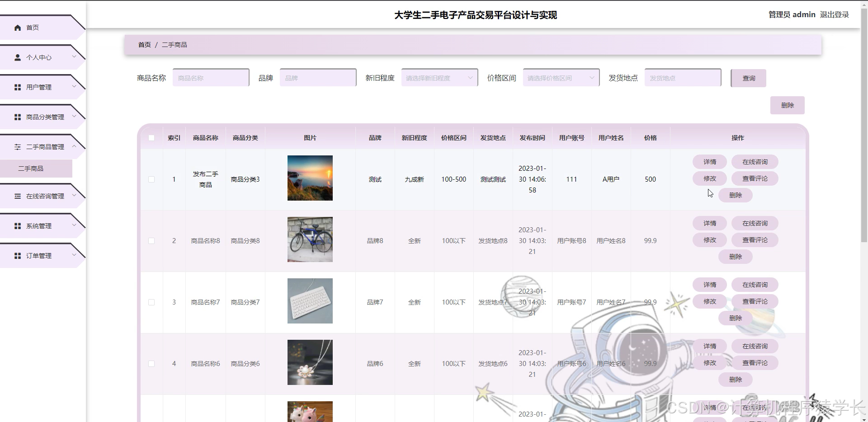Open 系统管理 using its icon

(18, 225)
